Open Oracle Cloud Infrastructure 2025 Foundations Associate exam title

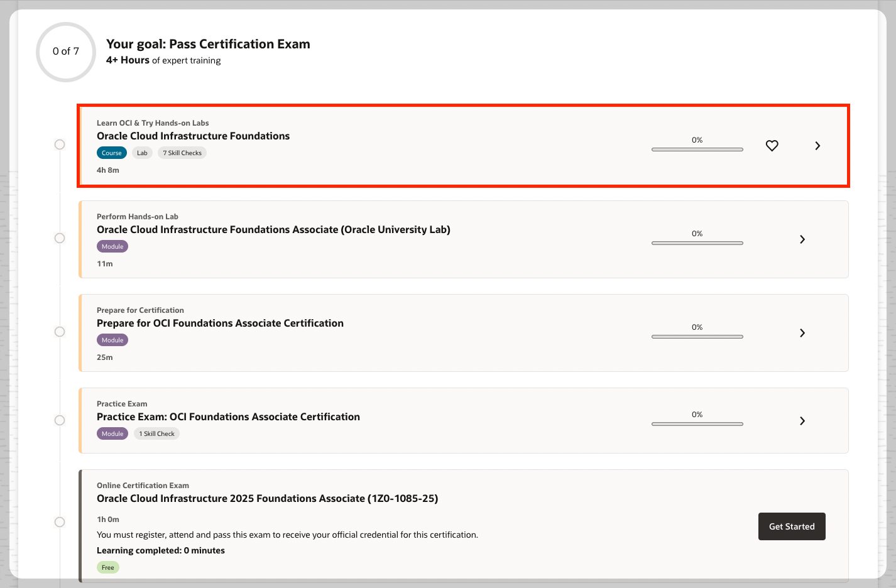tap(268, 499)
